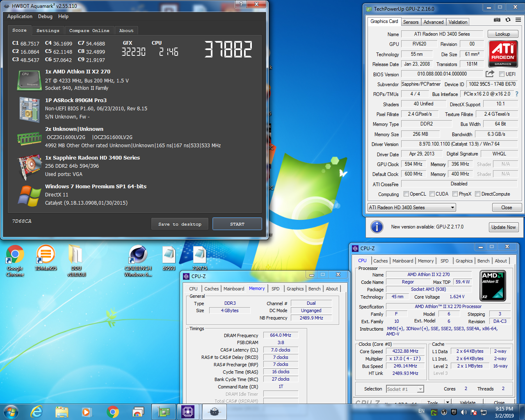
Task: Open Google Chrome desktop shortcut
Action: coord(15,261)
